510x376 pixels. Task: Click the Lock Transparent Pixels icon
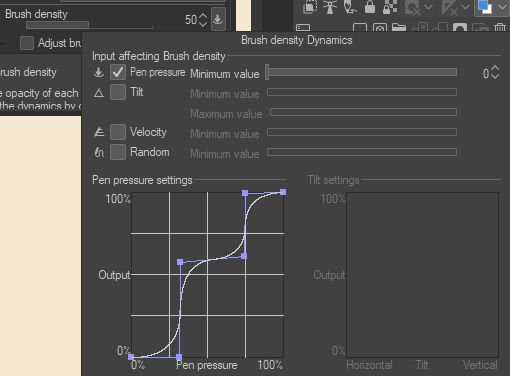click(x=390, y=7)
